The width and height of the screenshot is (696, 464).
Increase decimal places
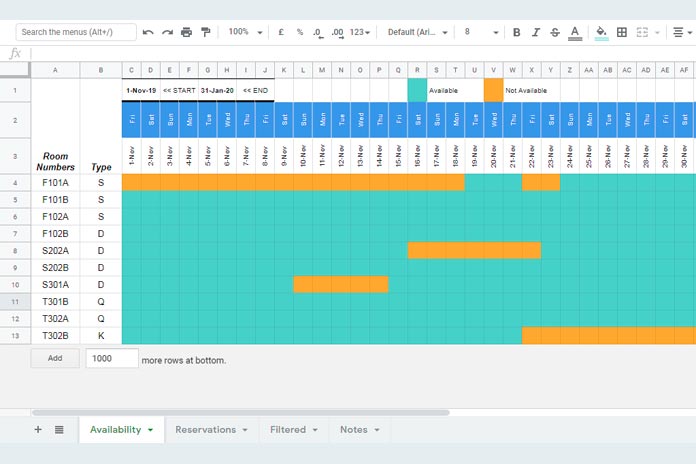[337, 33]
